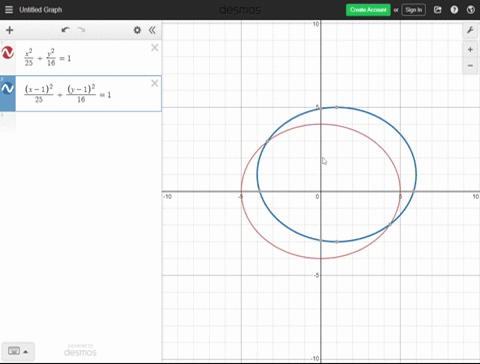Image resolution: width=480 pixels, height=364 pixels.
Task: Delete the second ellipse expression
Action: (154, 83)
